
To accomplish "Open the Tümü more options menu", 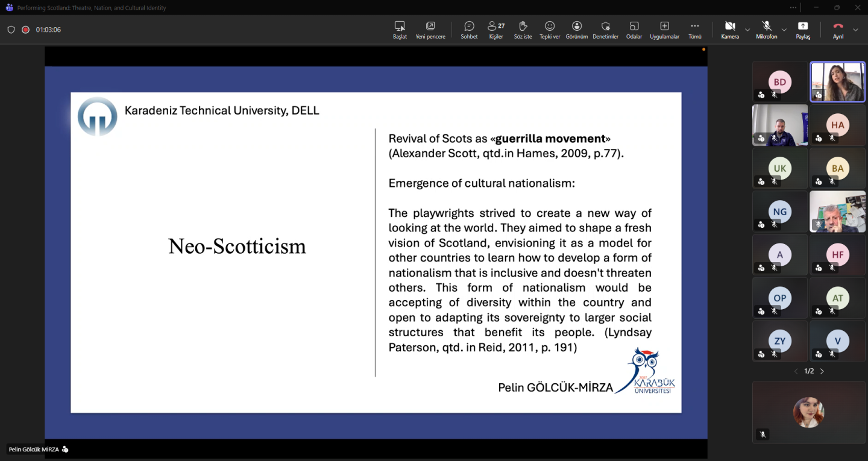I will 695,29.
